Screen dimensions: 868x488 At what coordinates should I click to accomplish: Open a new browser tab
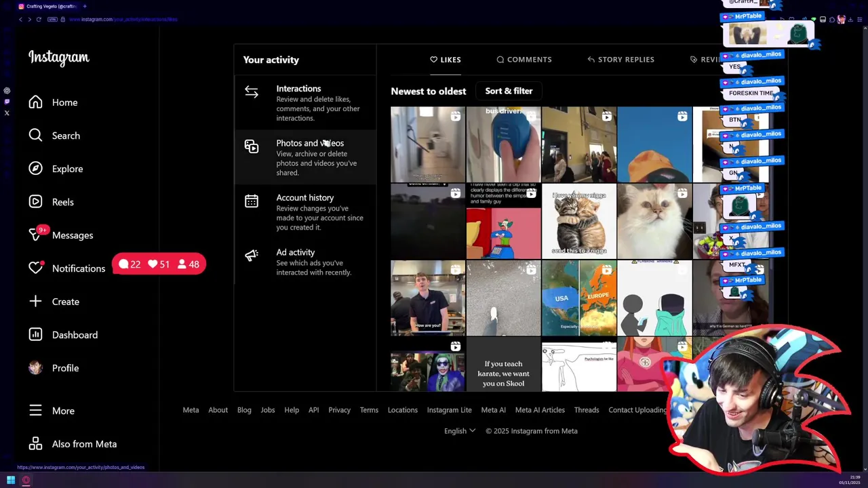85,6
